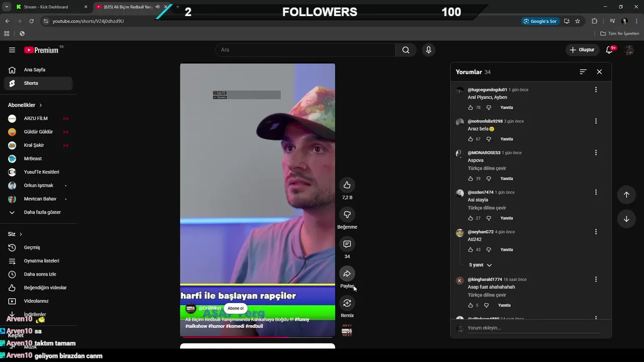The height and width of the screenshot is (362, 644).
Task: Open the Oluştur create menu
Action: point(582,50)
